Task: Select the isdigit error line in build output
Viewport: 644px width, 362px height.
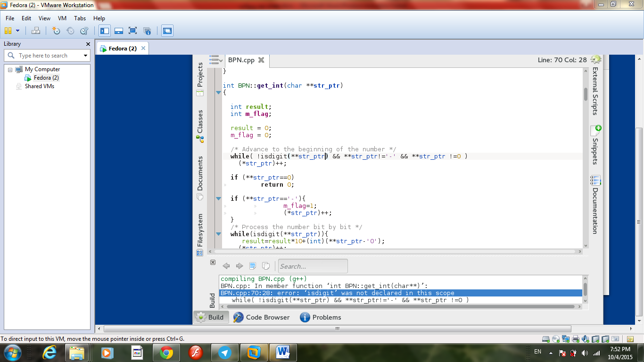Action: 401,293
